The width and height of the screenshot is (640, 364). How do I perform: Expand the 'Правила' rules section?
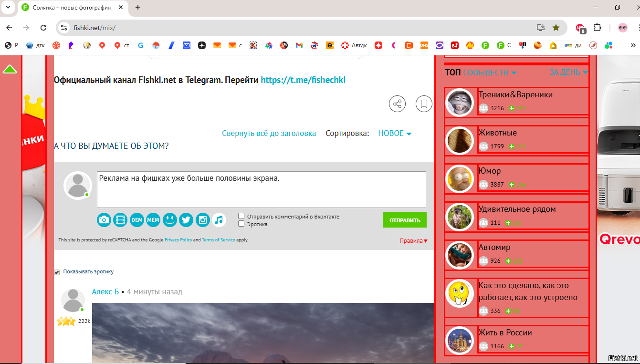(x=413, y=241)
